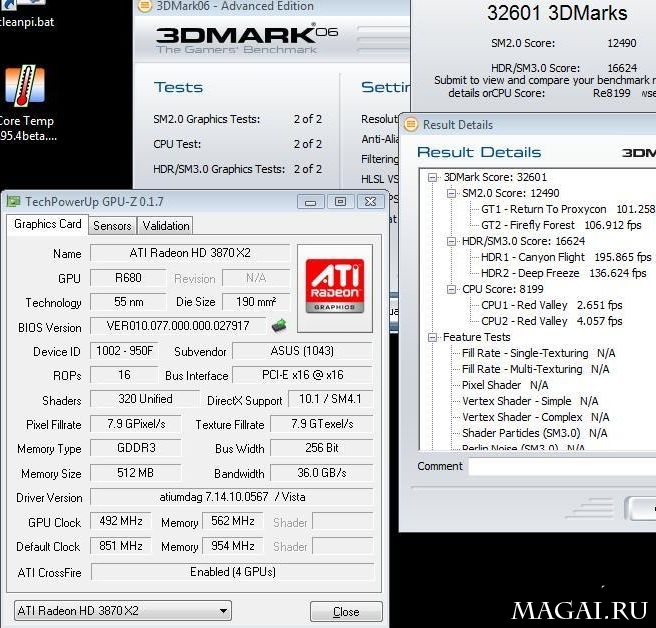Click the 32601 3DMarks score heading

pos(557,13)
